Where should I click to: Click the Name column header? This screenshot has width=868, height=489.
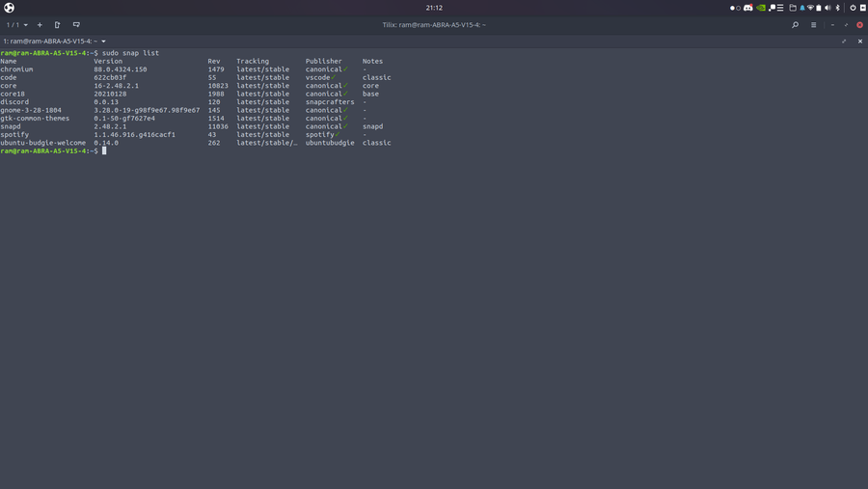pos(9,62)
